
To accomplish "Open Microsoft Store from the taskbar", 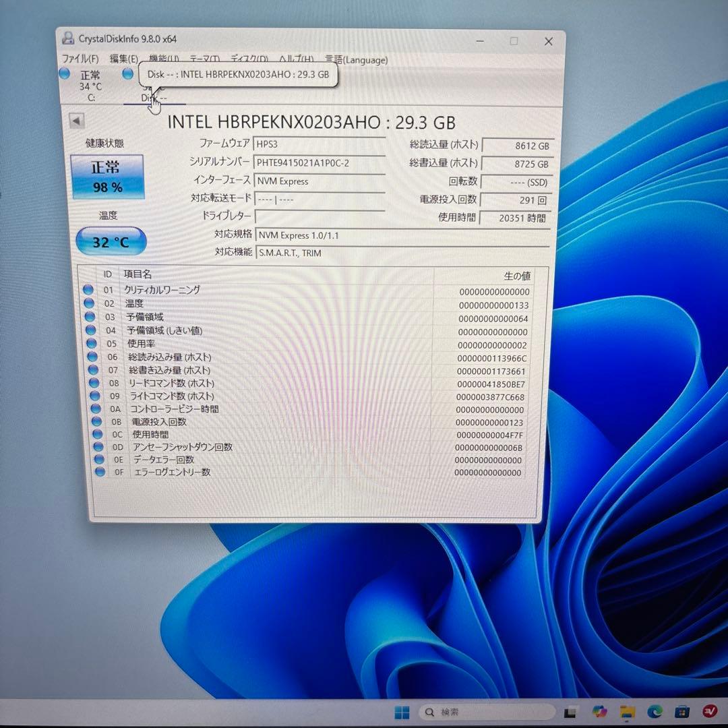I will (x=682, y=711).
